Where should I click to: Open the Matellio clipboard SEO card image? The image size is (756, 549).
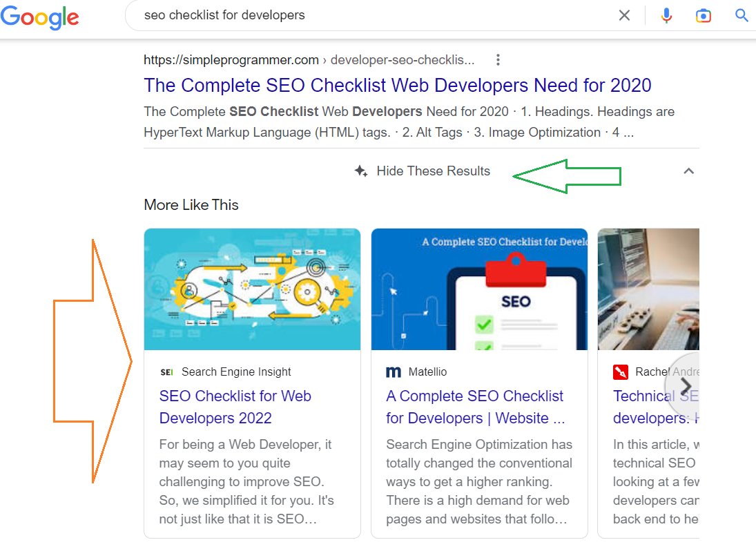(479, 289)
